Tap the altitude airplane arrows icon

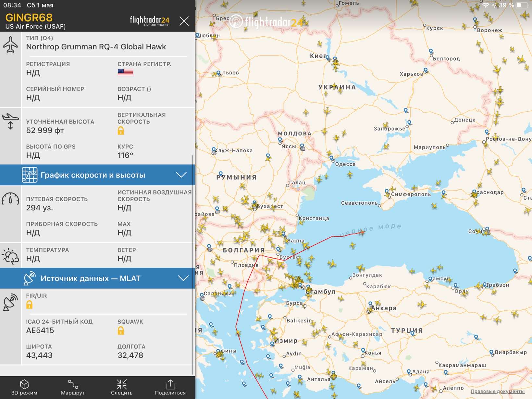click(x=10, y=121)
